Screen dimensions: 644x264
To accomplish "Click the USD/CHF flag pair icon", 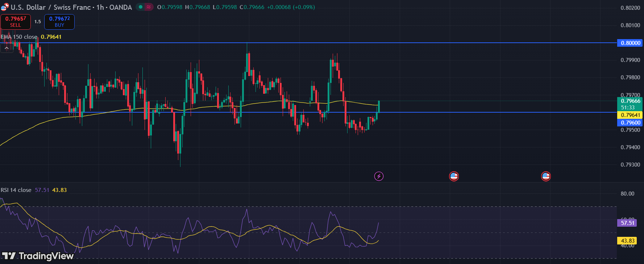I will click(5, 7).
